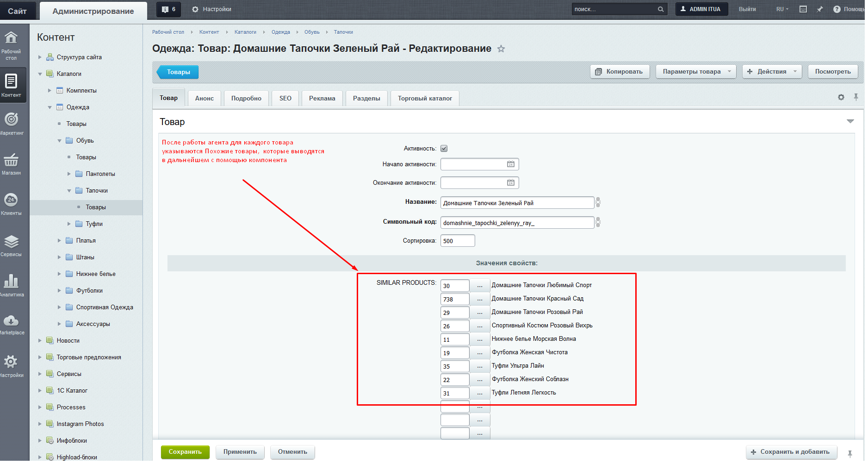The height and width of the screenshot is (464, 868).
Task: Open the Параметры товара dropdown
Action: 695,72
